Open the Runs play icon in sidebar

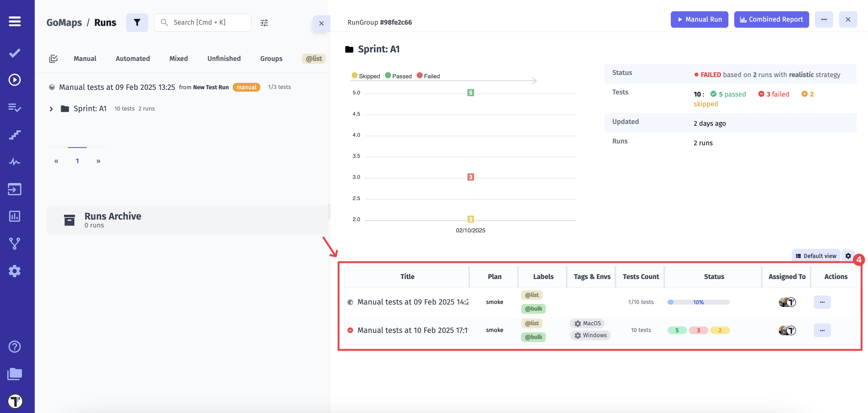coord(15,80)
